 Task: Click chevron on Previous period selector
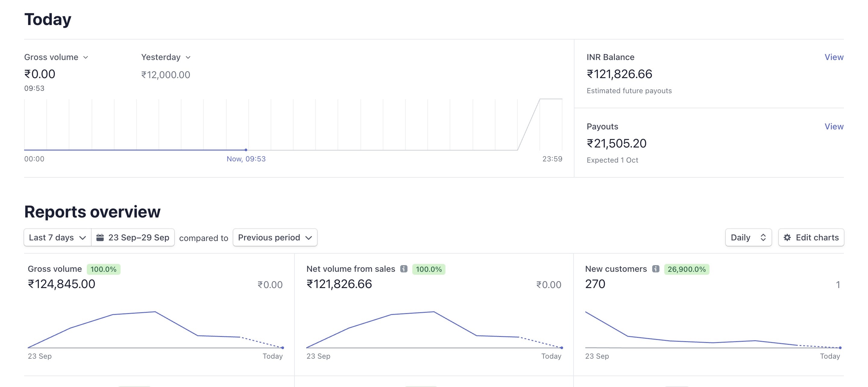pyautogui.click(x=308, y=238)
